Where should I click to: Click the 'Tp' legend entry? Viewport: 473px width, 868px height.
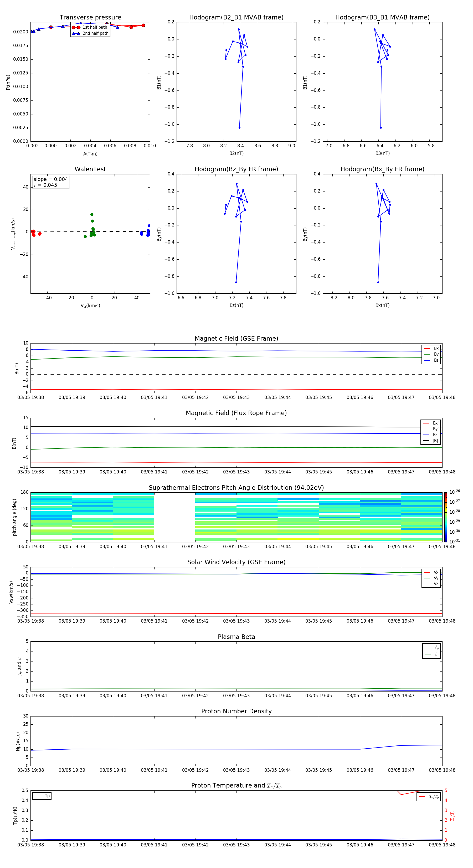coord(42,796)
